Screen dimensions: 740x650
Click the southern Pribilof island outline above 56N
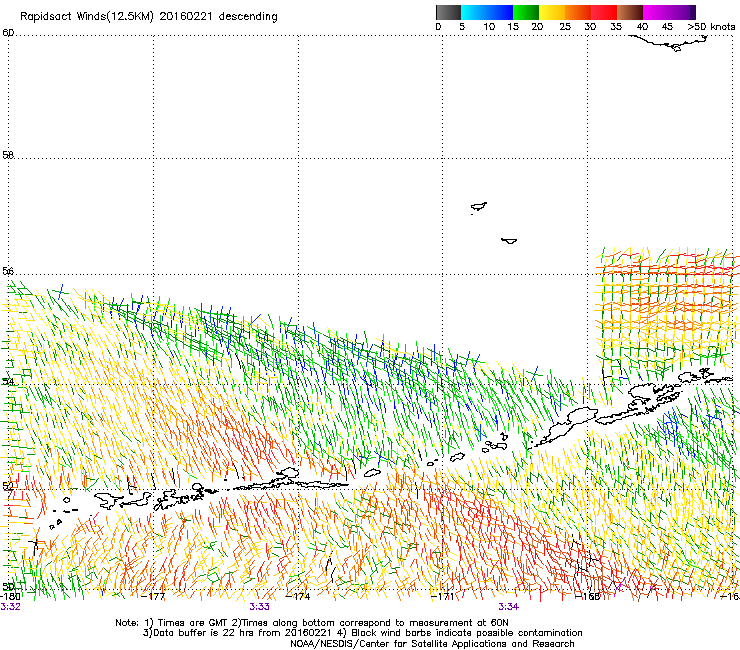(x=509, y=241)
